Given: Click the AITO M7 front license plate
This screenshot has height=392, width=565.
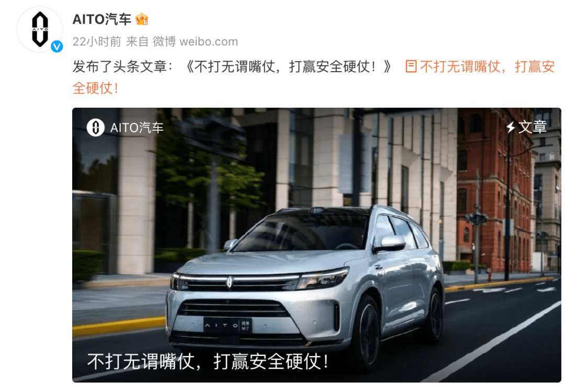Looking at the screenshot, I should [228, 326].
